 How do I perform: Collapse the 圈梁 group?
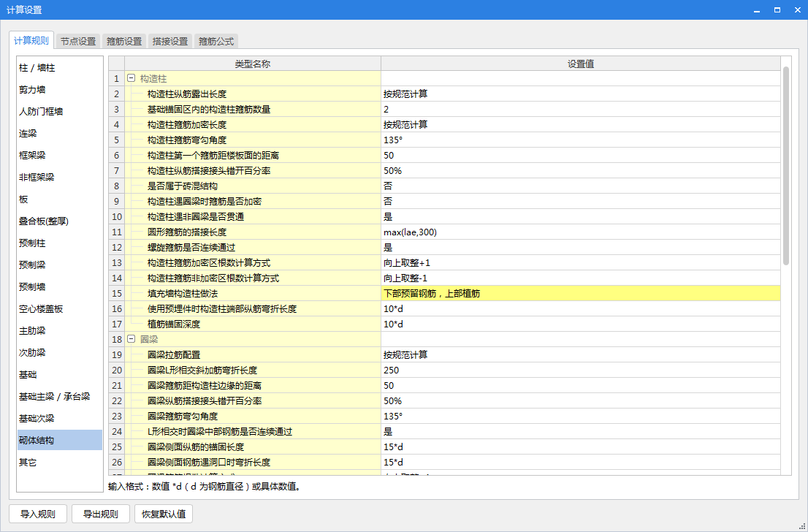point(131,339)
